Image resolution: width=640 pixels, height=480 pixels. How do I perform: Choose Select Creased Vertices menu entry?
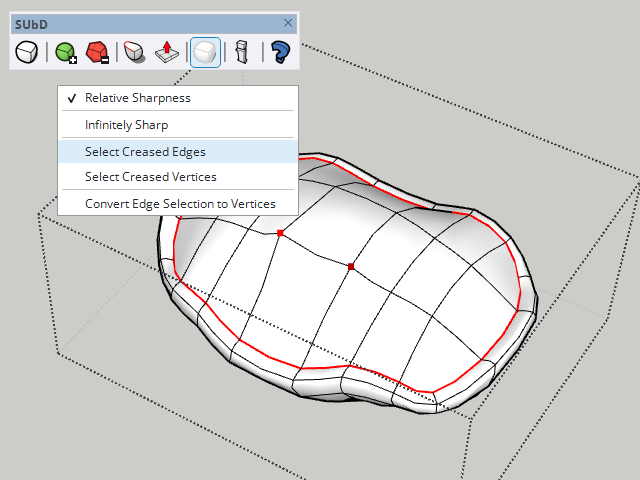[150, 177]
